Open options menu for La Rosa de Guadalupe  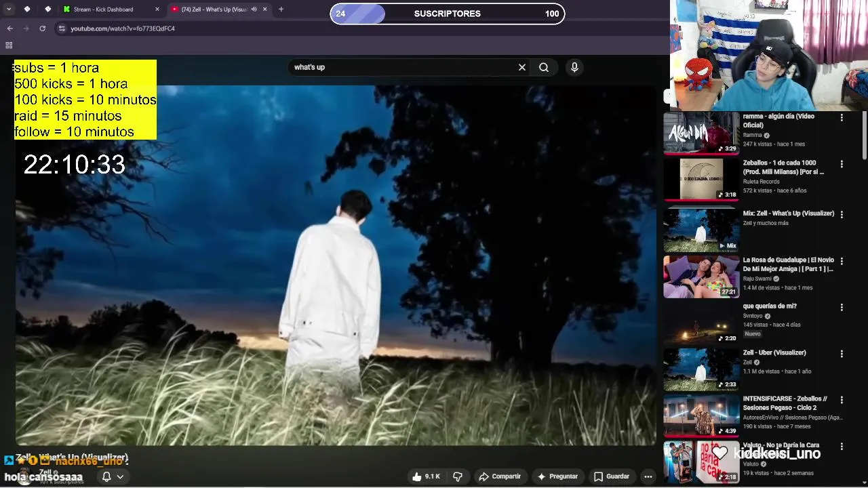(842, 261)
